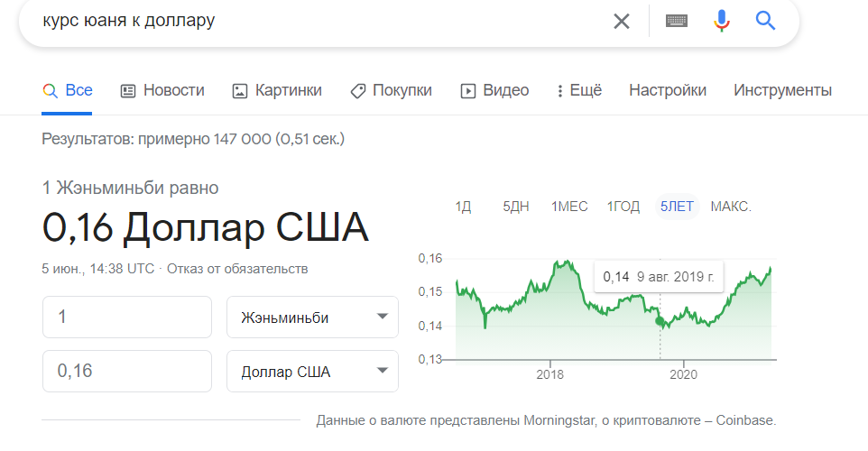Show the 1МЕС chart period

coord(569,207)
